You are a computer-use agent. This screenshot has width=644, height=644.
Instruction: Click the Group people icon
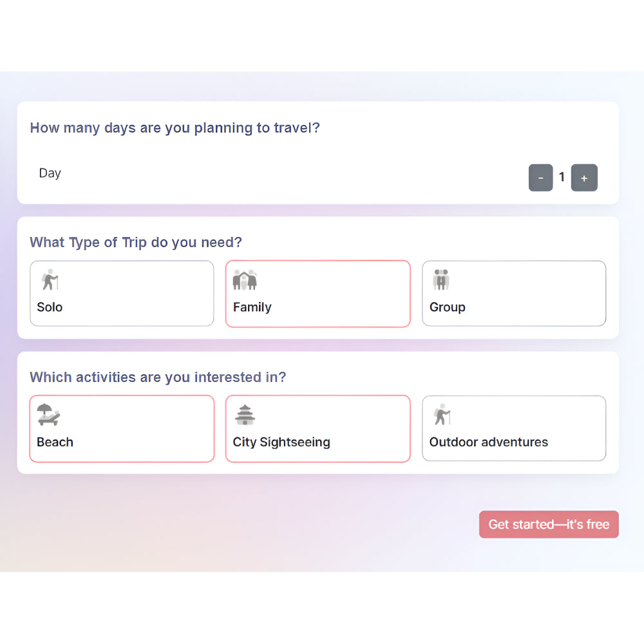440,279
